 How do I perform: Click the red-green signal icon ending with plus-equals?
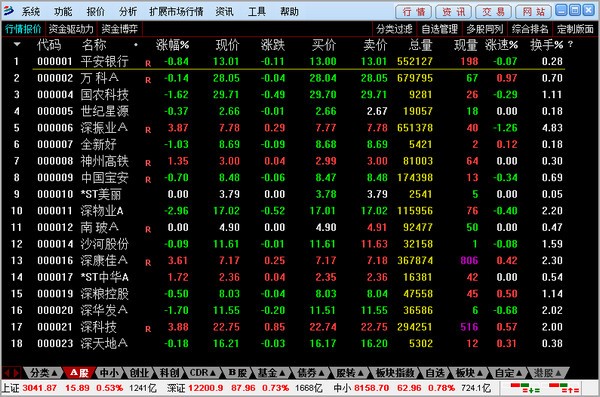(x=525, y=387)
